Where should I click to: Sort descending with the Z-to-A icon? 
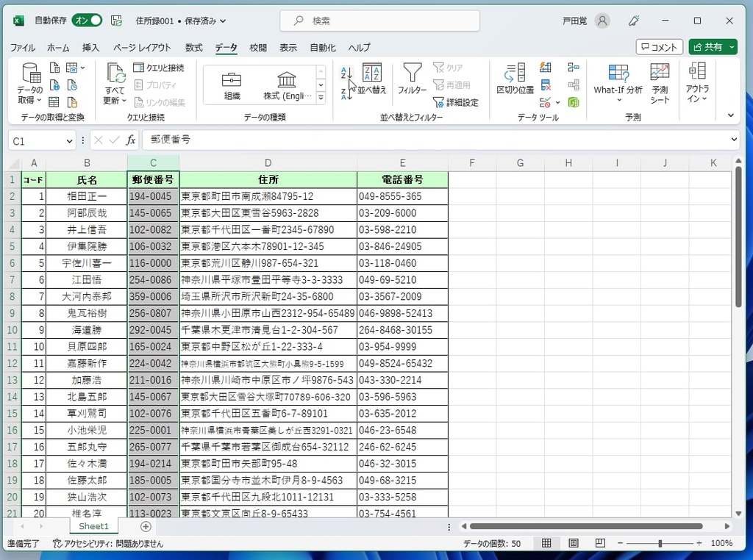pos(346,93)
